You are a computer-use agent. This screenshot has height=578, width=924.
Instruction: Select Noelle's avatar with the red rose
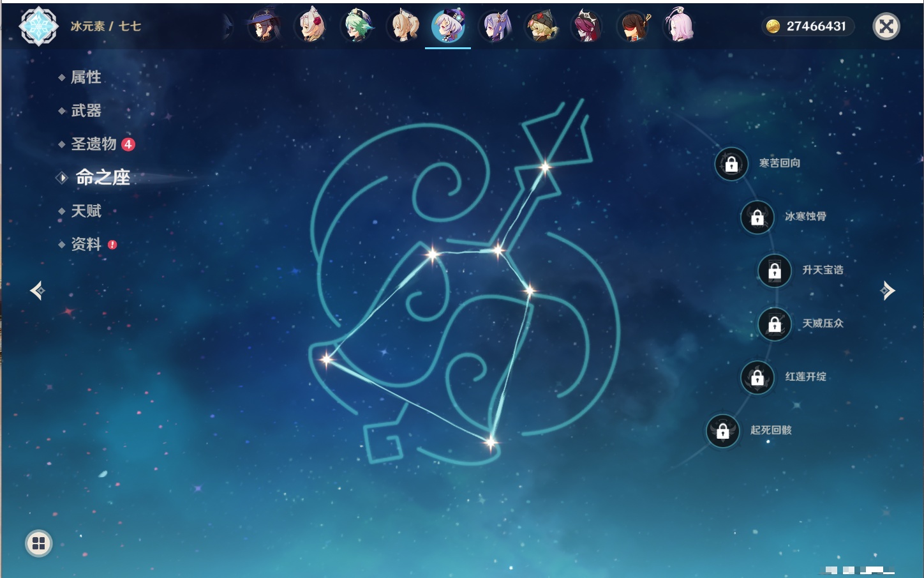click(x=311, y=26)
